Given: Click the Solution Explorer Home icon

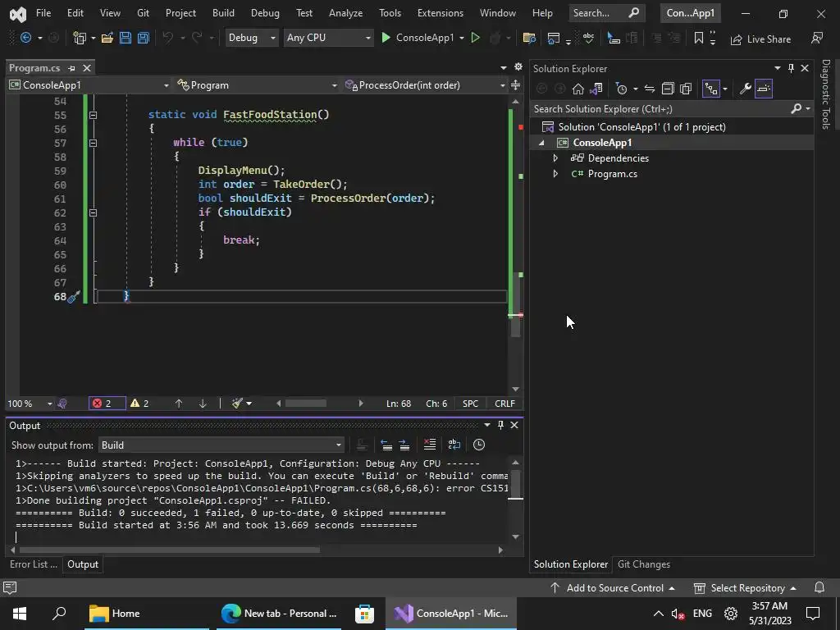Looking at the screenshot, I should tap(578, 89).
